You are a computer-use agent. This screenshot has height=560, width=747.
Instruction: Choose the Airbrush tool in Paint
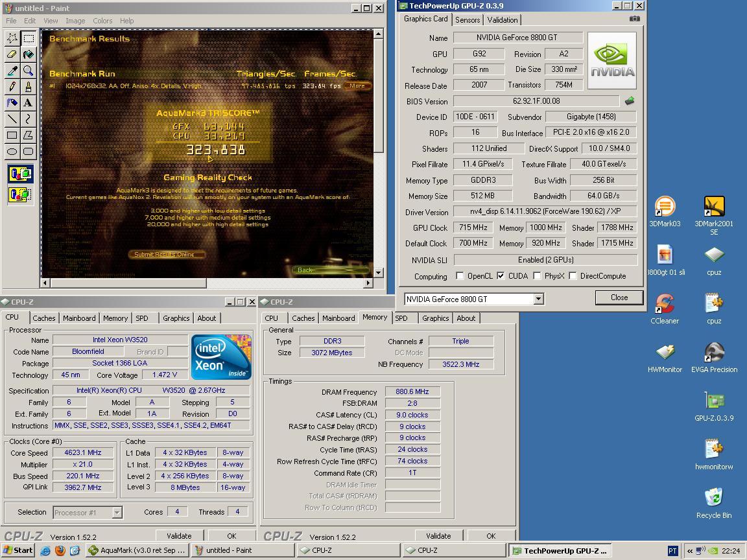coord(12,103)
